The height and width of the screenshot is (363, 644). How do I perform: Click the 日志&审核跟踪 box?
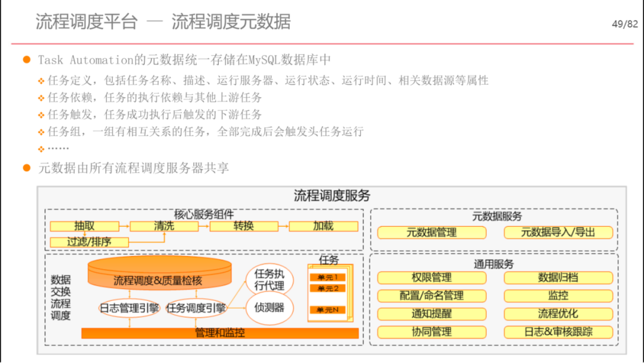point(558,332)
